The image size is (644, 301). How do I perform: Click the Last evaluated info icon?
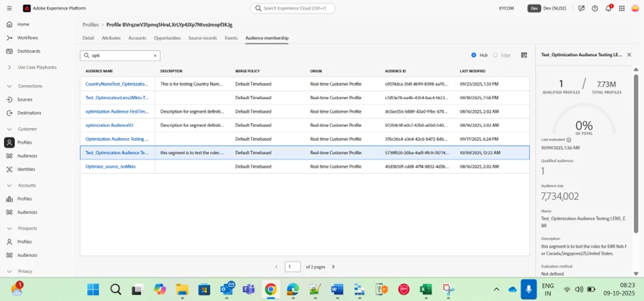point(569,140)
